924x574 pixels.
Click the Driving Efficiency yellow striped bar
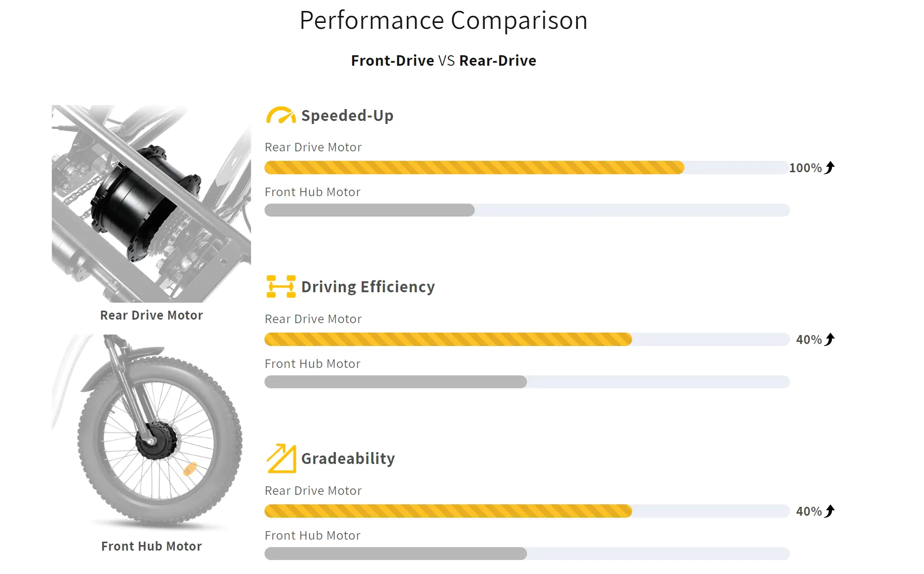[448, 340]
